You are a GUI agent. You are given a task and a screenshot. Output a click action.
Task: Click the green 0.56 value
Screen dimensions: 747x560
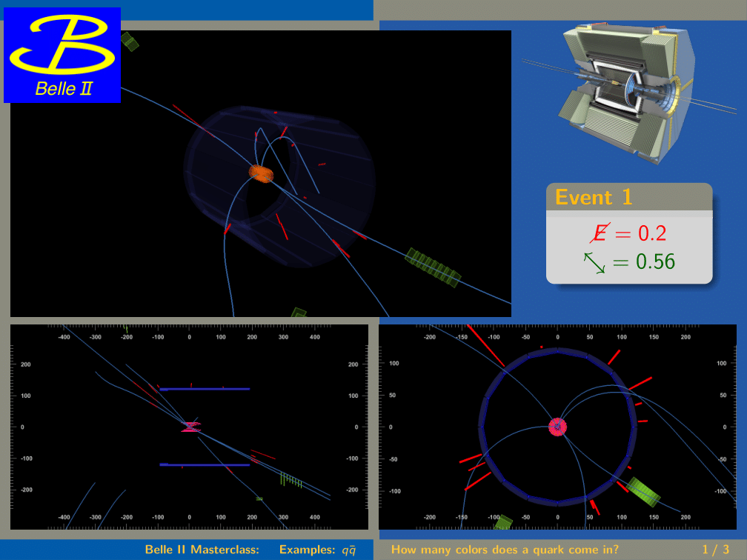pyautogui.click(x=655, y=261)
